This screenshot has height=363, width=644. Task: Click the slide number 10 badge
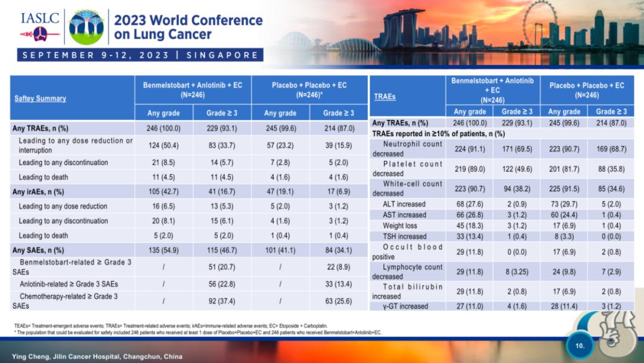tap(580, 345)
